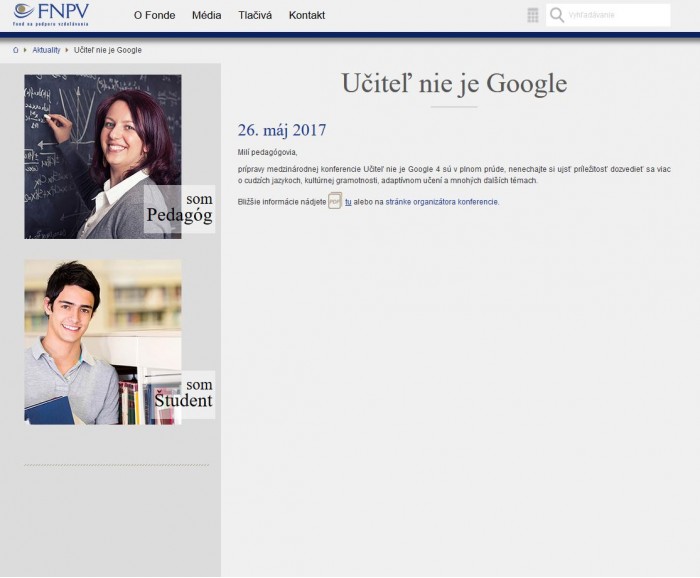Click the Učiteľ nie je Google breadcrumb text
Image resolution: width=700 pixels, height=578 pixels.
pos(108,50)
